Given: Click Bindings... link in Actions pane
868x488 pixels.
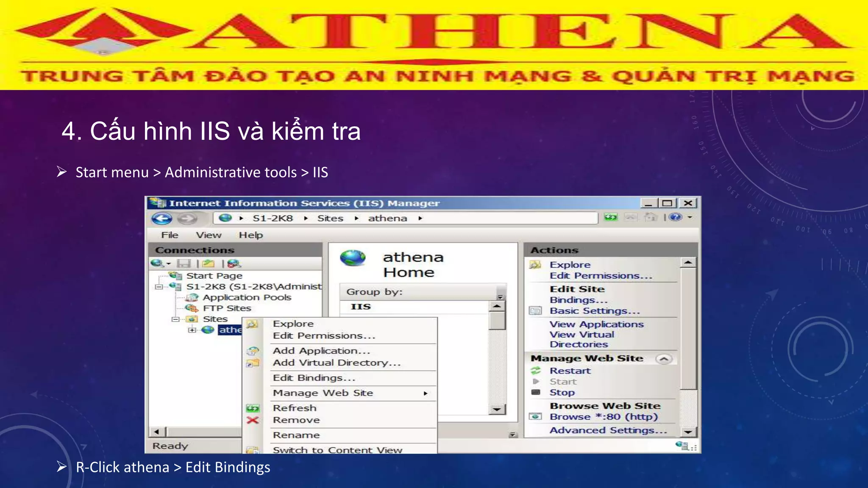Looking at the screenshot, I should click(579, 300).
